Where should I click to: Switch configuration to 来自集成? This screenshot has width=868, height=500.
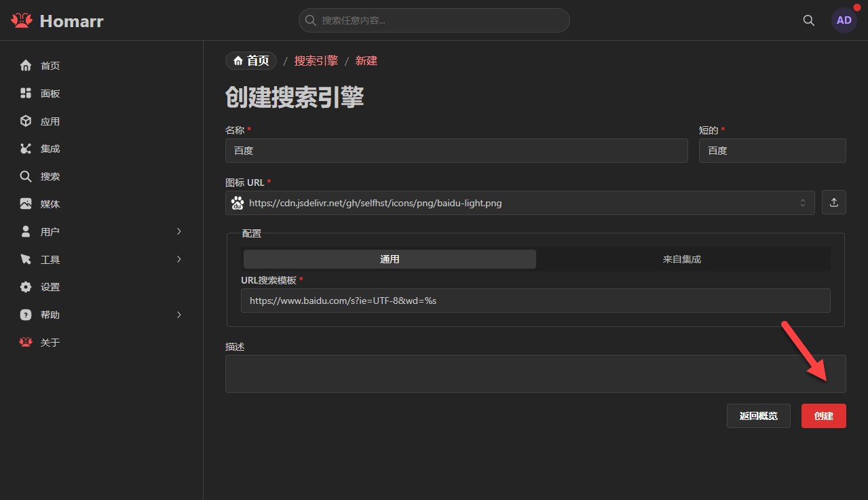click(682, 259)
